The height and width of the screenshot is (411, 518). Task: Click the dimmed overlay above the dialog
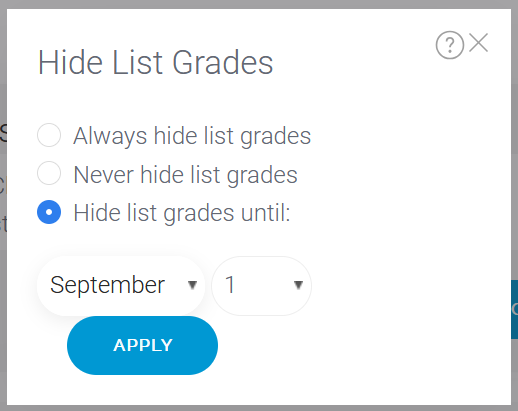(259, 4)
